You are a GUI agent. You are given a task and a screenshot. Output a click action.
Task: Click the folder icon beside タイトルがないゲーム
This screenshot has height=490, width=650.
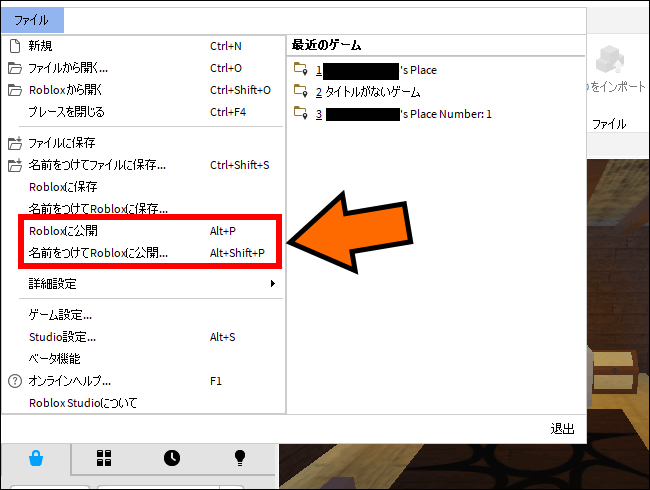tap(301, 91)
